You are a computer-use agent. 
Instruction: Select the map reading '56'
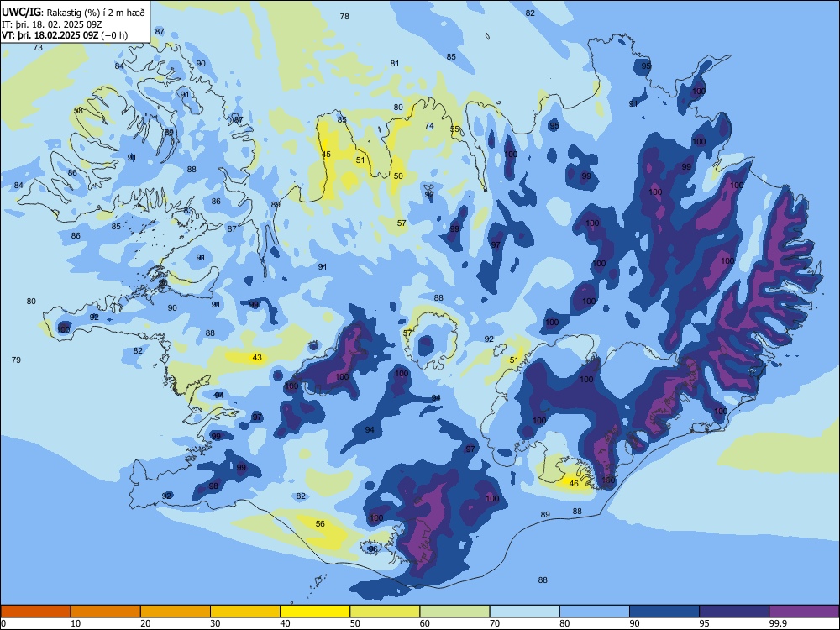(320, 523)
